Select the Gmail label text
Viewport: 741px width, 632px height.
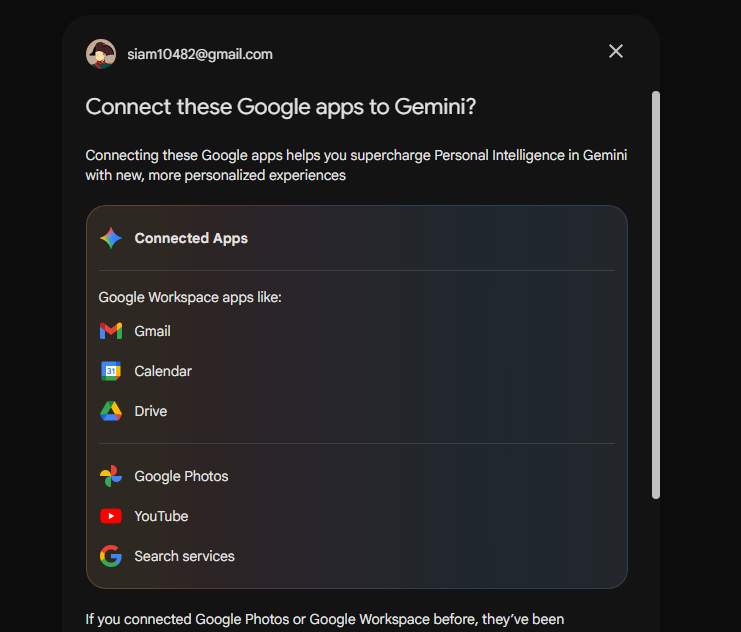pyautogui.click(x=152, y=331)
